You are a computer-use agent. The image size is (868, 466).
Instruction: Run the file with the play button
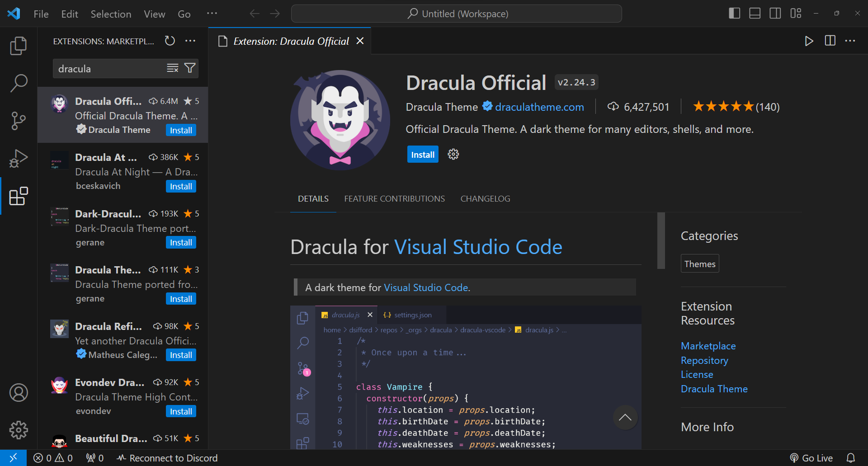pyautogui.click(x=809, y=41)
